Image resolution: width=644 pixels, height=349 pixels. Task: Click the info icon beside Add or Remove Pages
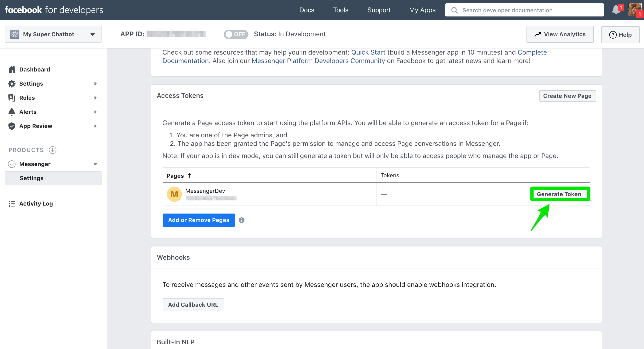[241, 220]
